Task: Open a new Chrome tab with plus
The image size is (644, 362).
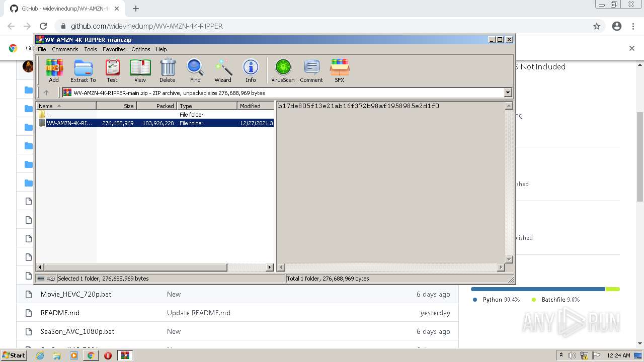Action: [136, 9]
